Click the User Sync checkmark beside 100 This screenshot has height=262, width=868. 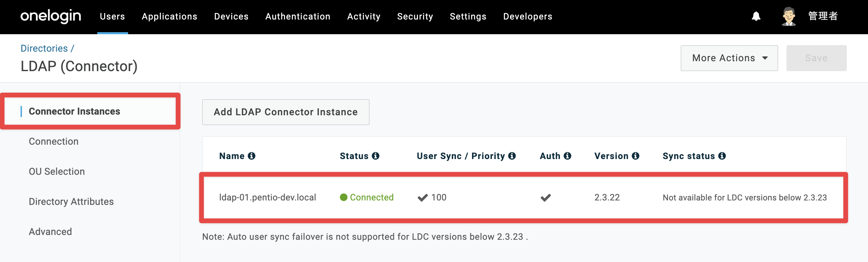(x=423, y=198)
